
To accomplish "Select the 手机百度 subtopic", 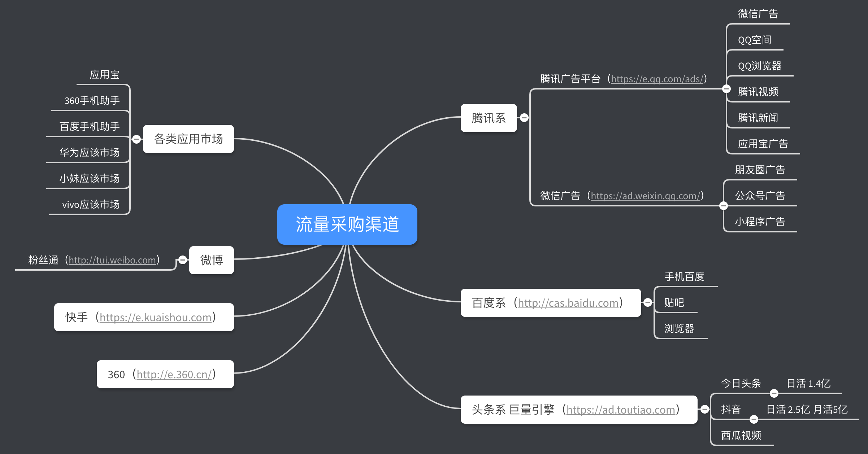I will coord(685,277).
